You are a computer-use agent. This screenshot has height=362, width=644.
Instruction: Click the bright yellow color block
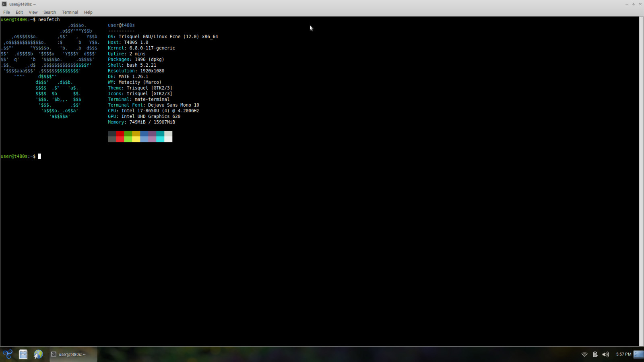pos(136,139)
